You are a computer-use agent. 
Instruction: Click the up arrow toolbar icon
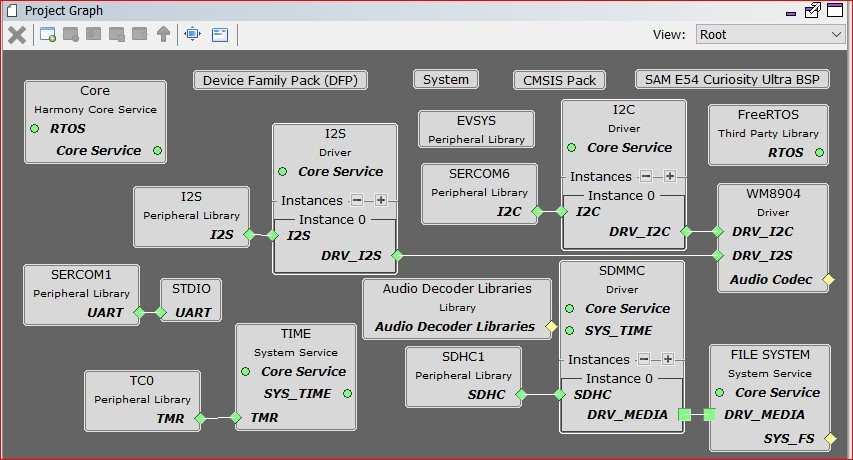(163, 34)
